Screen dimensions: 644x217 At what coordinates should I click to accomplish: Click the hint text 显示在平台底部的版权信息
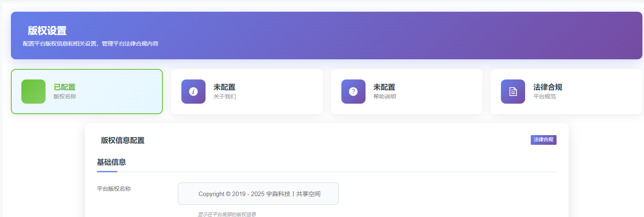point(227,214)
